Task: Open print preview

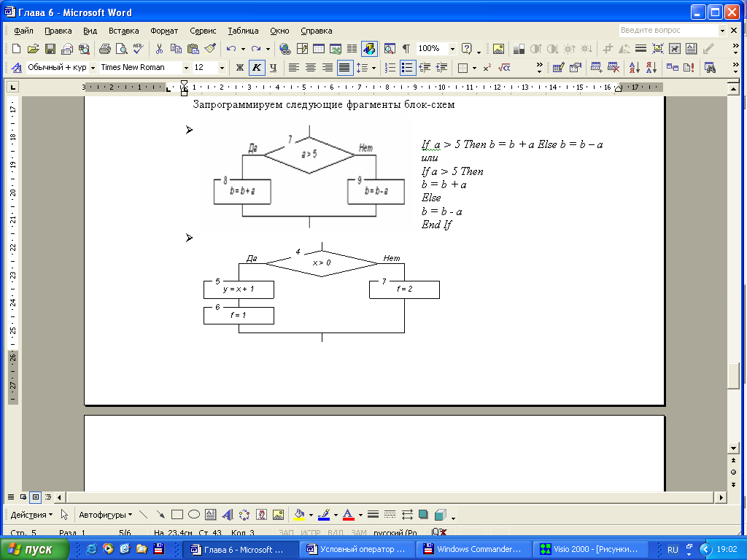Action: click(x=122, y=49)
